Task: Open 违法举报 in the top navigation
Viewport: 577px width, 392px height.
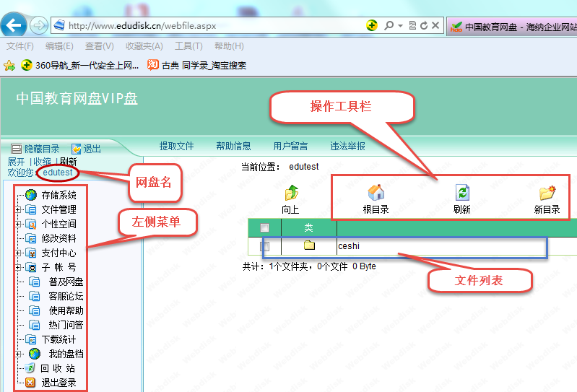Action: coord(347,146)
